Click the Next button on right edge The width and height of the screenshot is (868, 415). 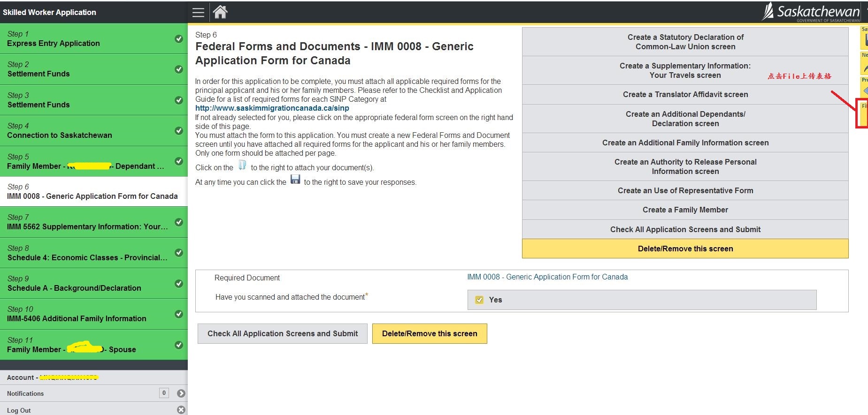pyautogui.click(x=864, y=65)
